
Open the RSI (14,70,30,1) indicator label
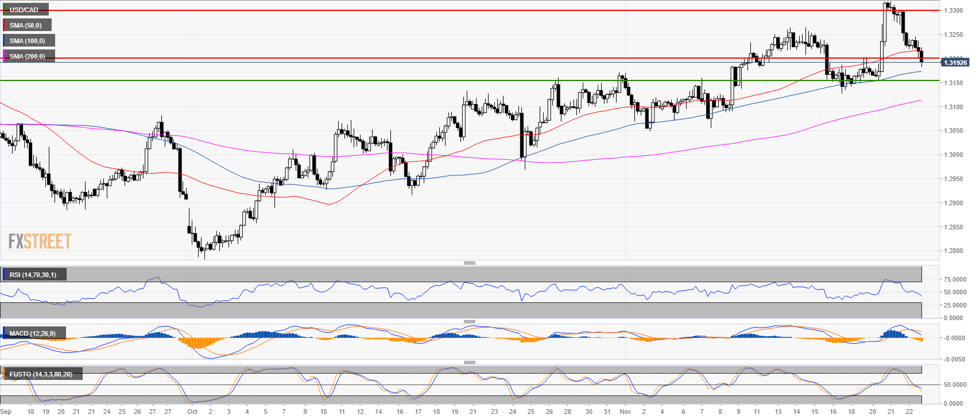point(33,275)
